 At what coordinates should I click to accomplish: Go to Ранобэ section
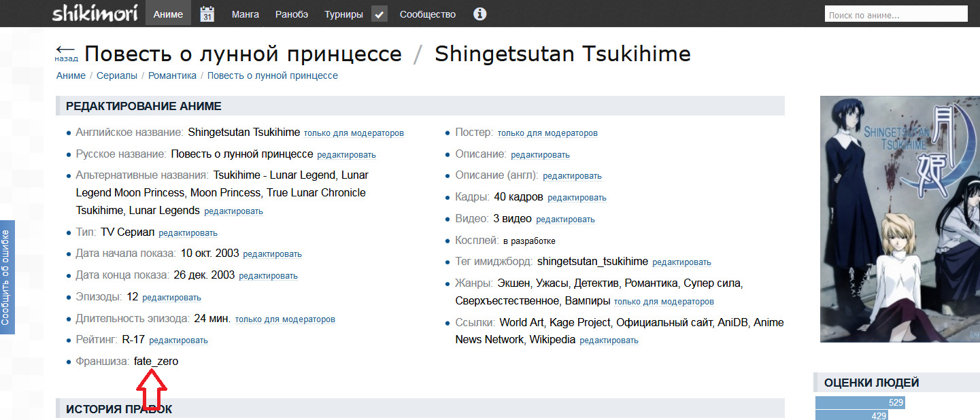pos(292,14)
